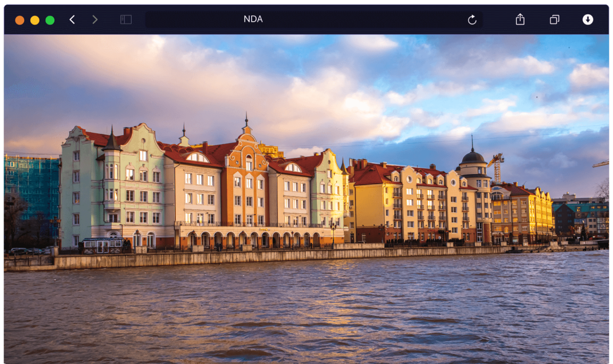Screen dimensions: 613x364
Task: Close the window with orange button
Action: tap(19, 20)
